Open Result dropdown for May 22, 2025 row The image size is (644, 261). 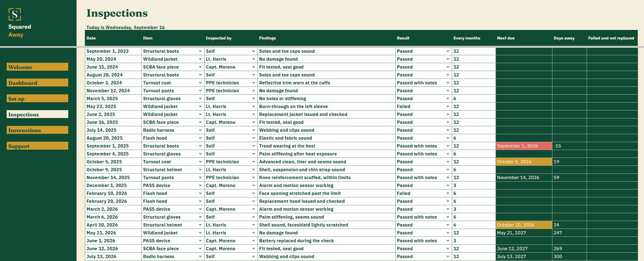tap(448, 107)
